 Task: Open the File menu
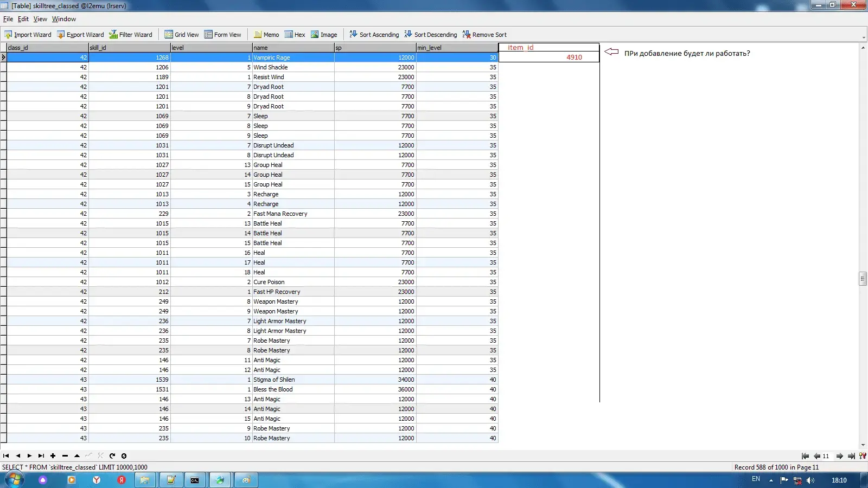pyautogui.click(x=8, y=19)
